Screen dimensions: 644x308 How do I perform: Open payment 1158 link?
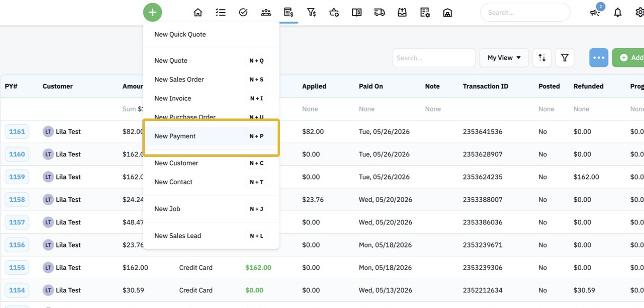17,199
